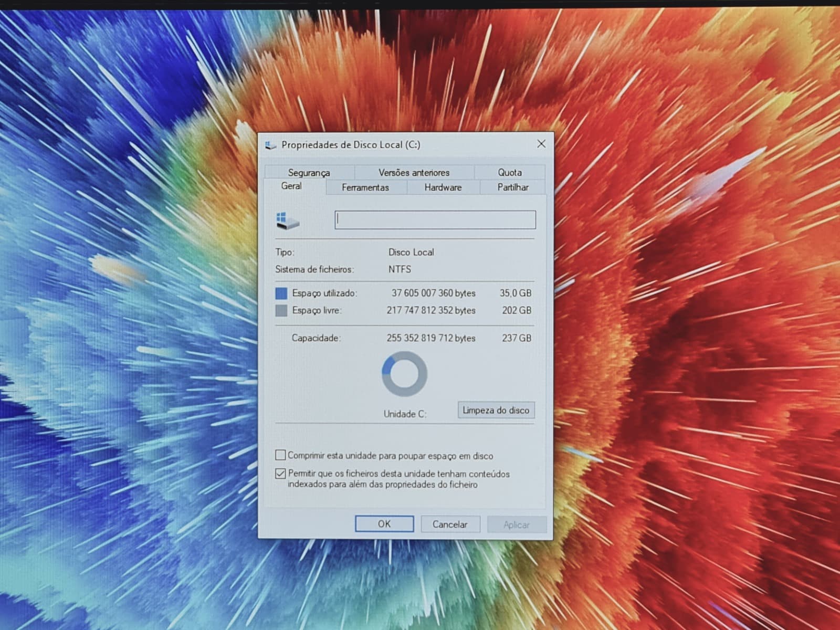
Task: Click the Cancelar button
Action: coord(450,524)
